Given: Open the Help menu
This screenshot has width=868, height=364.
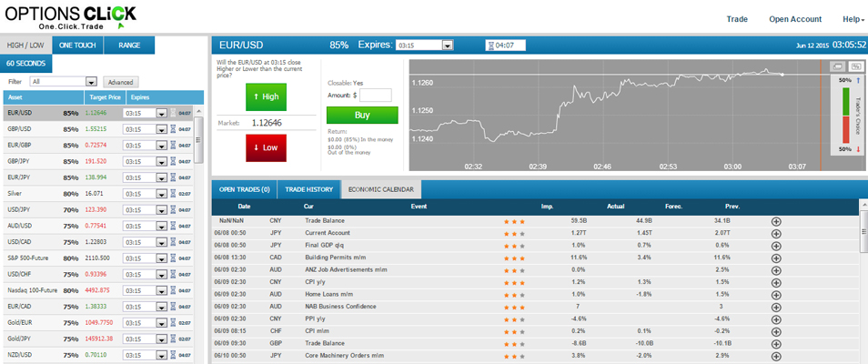Looking at the screenshot, I should 853,19.
